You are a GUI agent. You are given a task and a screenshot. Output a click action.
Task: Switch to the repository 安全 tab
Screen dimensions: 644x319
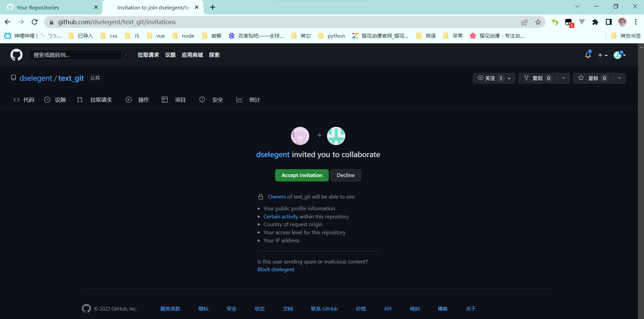click(x=211, y=100)
